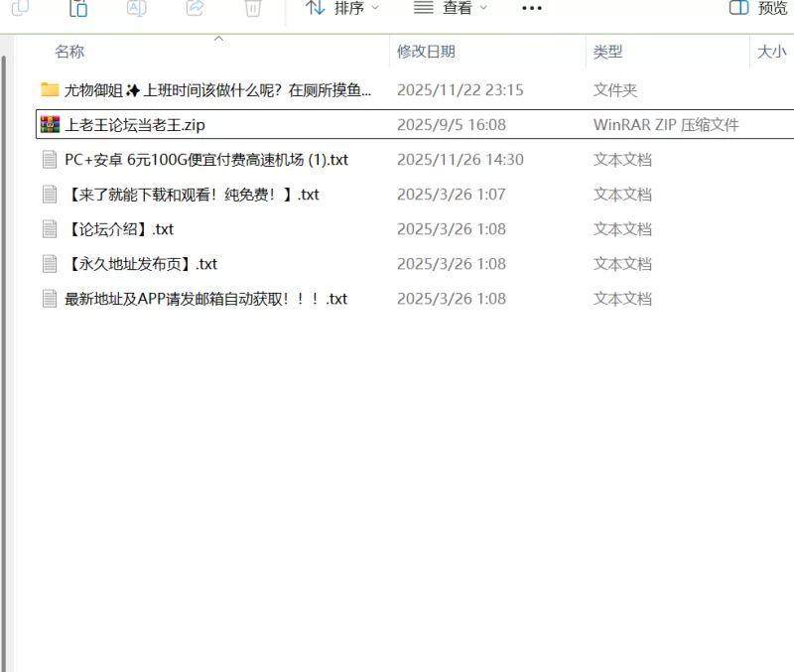794x672 pixels.
Task: Click text file icon of 【永久地址发布页】.txt
Action: click(50, 264)
